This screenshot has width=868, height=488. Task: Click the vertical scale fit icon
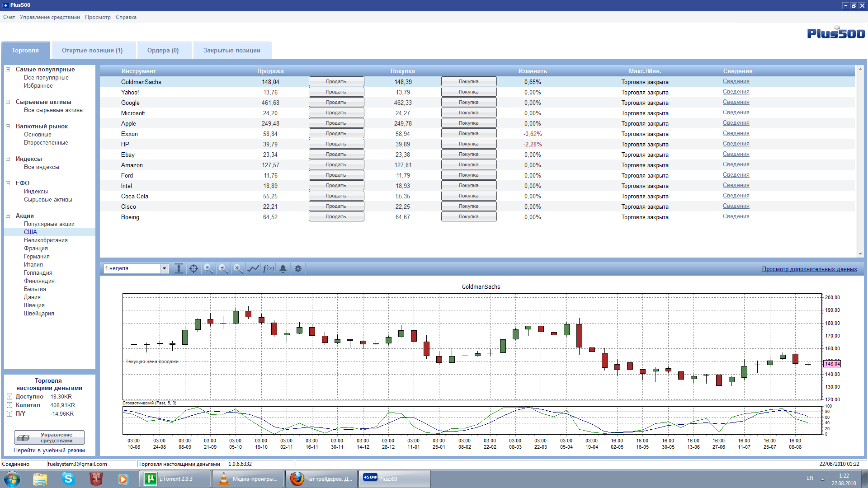coord(179,269)
